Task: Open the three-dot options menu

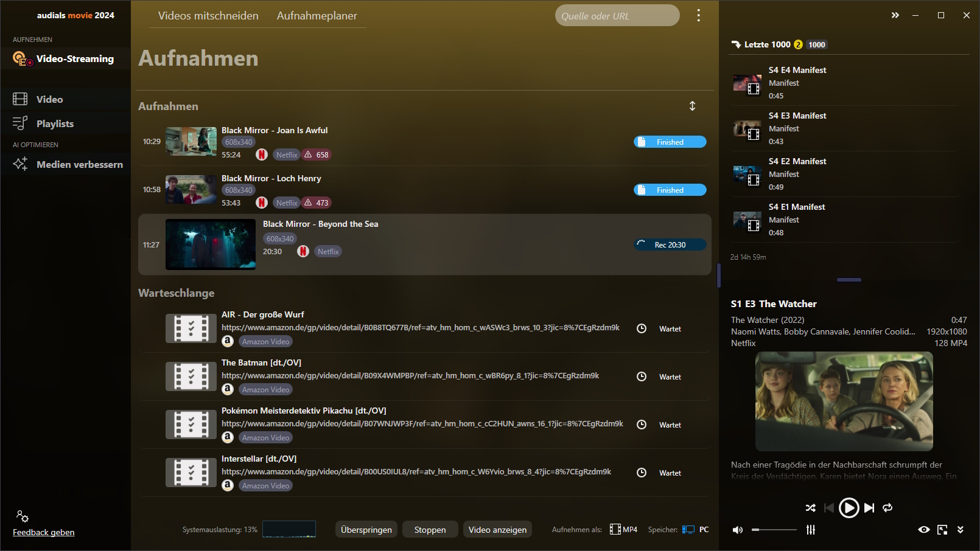Action: click(x=698, y=15)
